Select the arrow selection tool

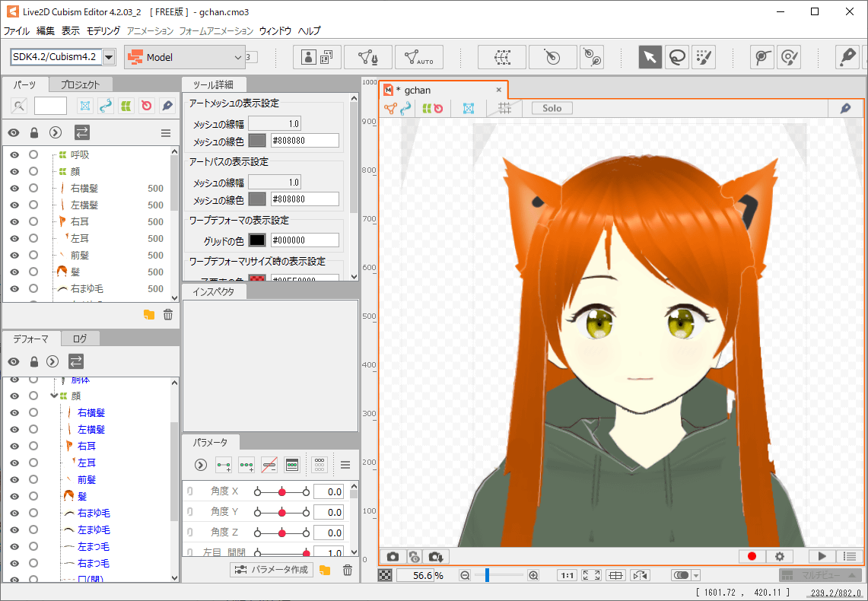(x=650, y=57)
